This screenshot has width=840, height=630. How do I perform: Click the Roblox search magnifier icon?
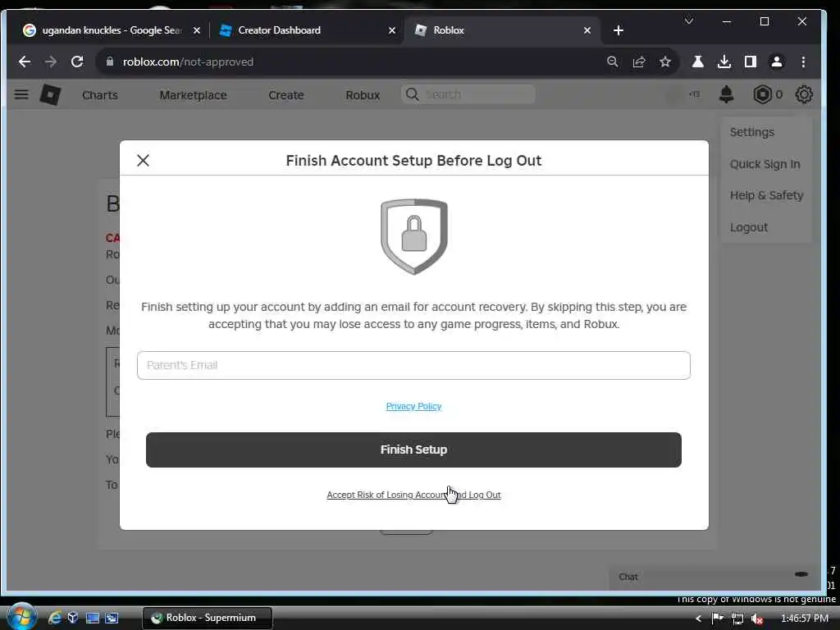(412, 94)
